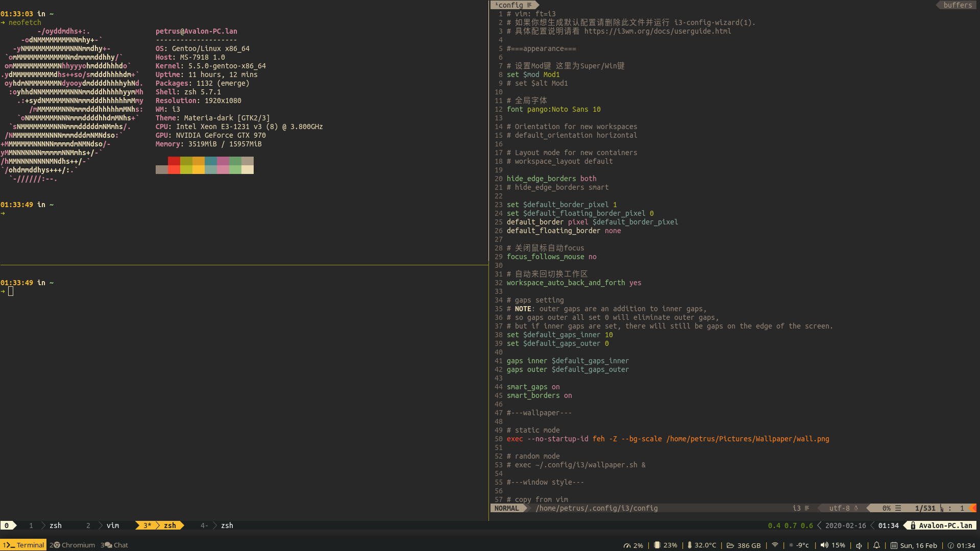Toggle the small mute speaker icon
Viewport: 980px width, 551px height.
[x=859, y=545]
